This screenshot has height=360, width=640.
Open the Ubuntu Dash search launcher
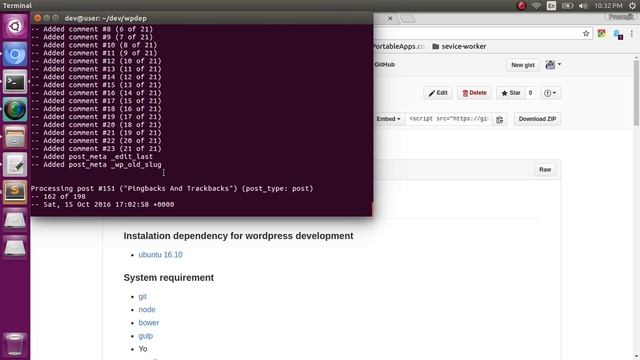(x=15, y=27)
